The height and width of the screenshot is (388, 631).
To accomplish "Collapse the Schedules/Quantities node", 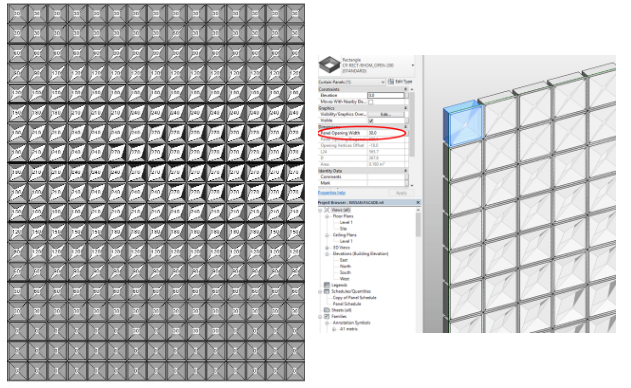I will click(x=320, y=291).
